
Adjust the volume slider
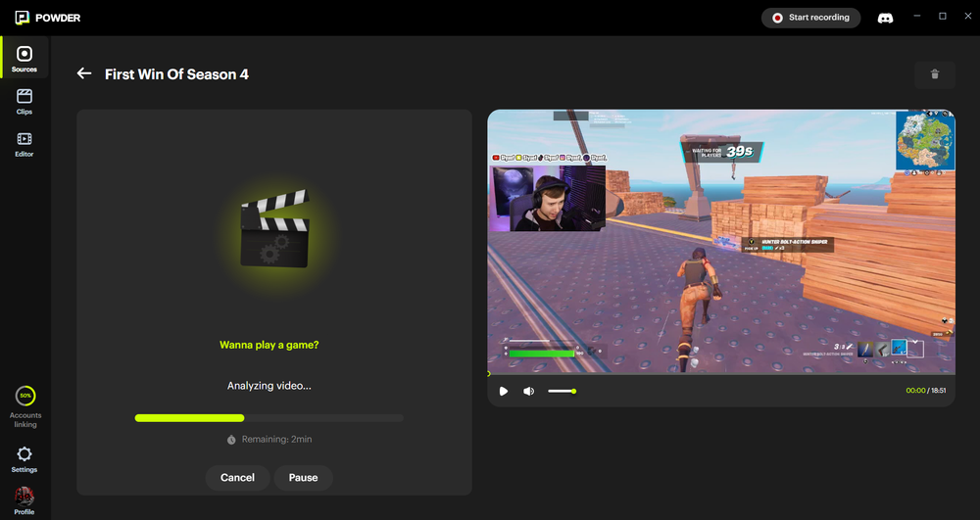pos(562,391)
